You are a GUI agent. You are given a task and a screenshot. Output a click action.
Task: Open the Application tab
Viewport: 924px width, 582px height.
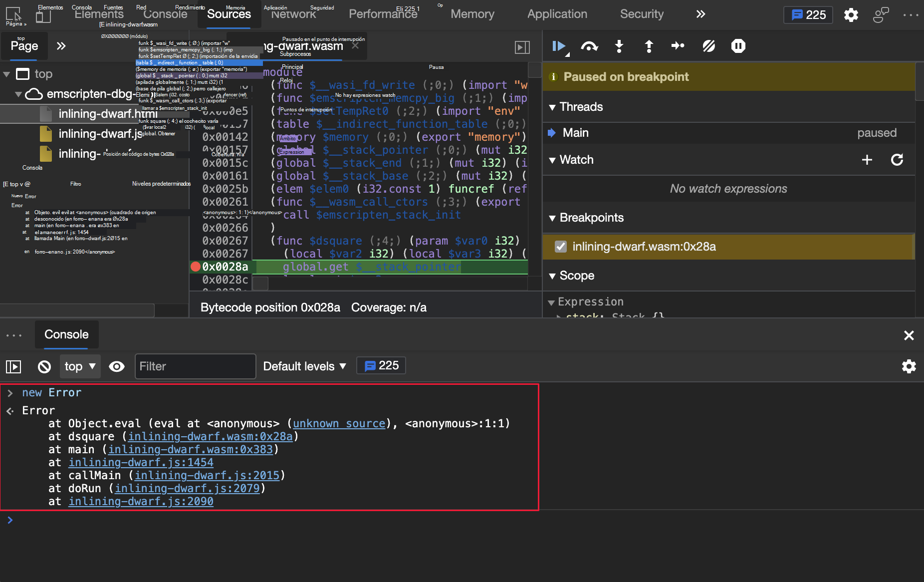pyautogui.click(x=557, y=14)
